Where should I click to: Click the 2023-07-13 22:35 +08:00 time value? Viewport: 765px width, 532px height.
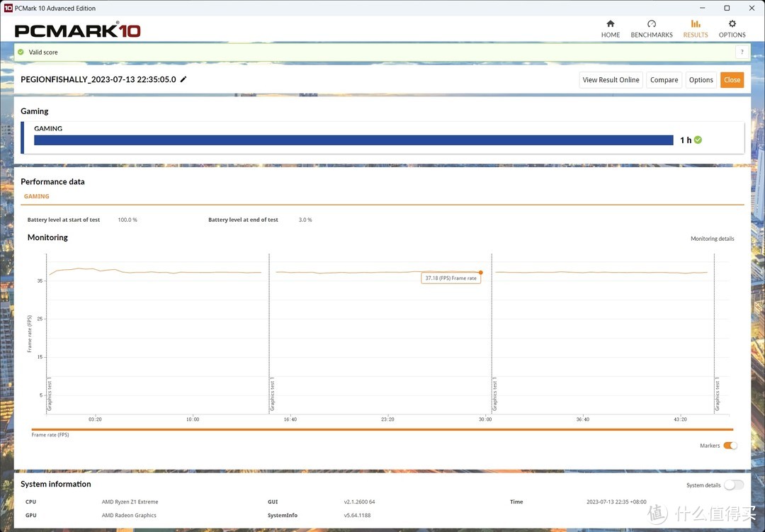tap(616, 502)
